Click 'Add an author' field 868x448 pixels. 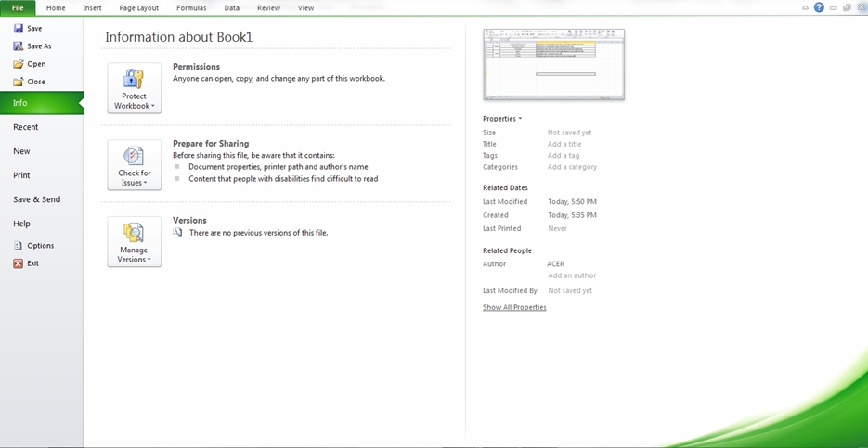click(572, 275)
